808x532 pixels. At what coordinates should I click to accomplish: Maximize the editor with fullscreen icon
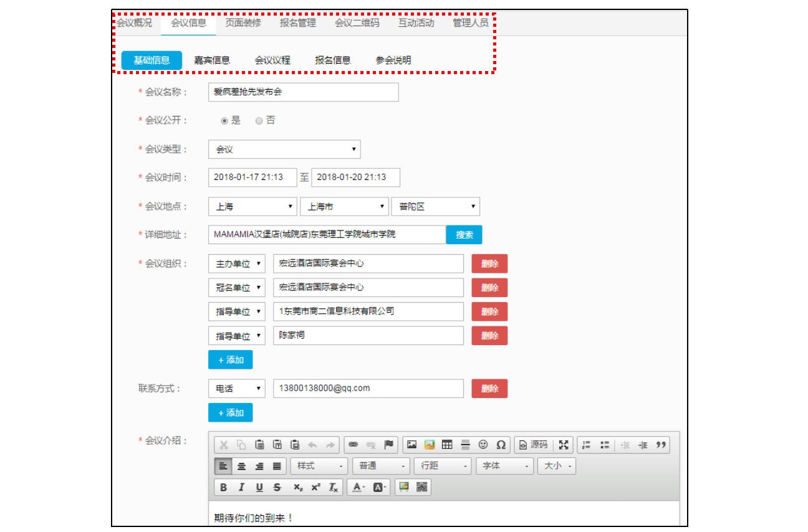[564, 445]
